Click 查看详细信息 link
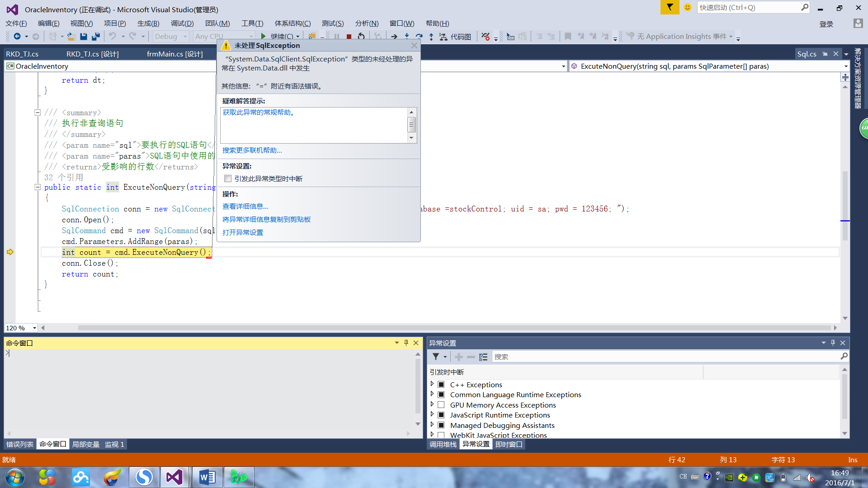The height and width of the screenshot is (488, 868). pyautogui.click(x=245, y=206)
